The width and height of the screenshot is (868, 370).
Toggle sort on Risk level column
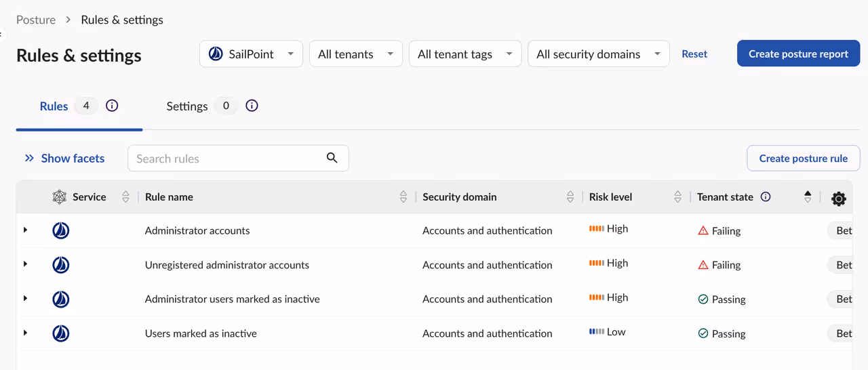click(677, 197)
